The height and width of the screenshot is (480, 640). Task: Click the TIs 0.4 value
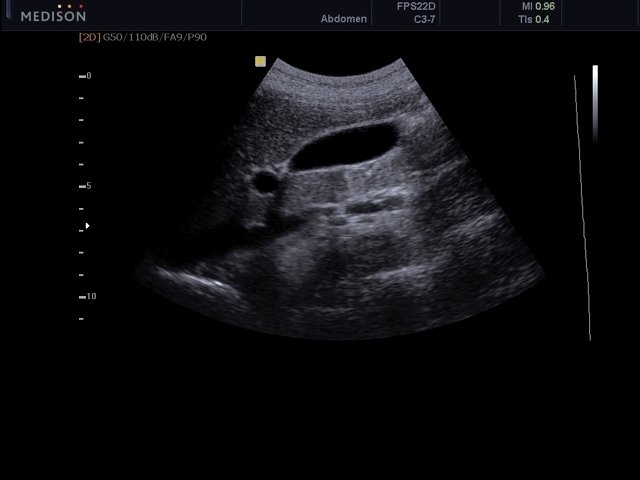[x=535, y=19]
